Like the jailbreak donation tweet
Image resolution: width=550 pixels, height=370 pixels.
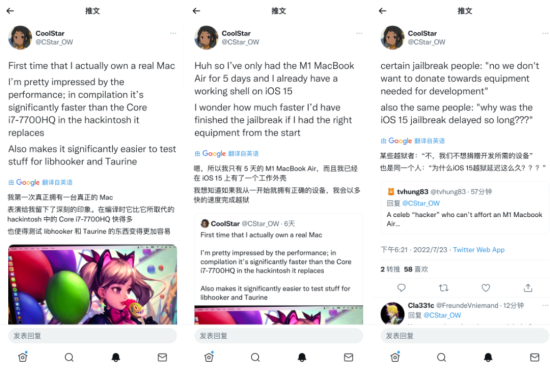click(x=485, y=288)
